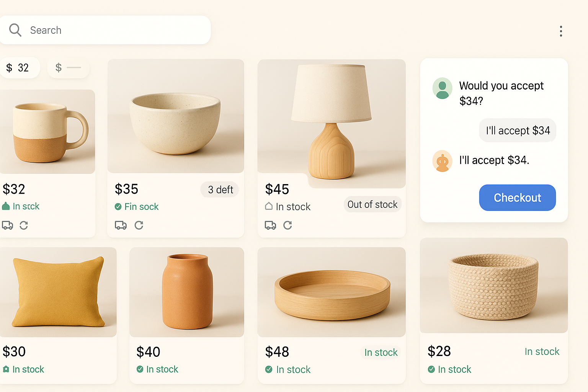Open the three-dot overflow menu
Viewport: 588px width, 392px height.
[561, 31]
